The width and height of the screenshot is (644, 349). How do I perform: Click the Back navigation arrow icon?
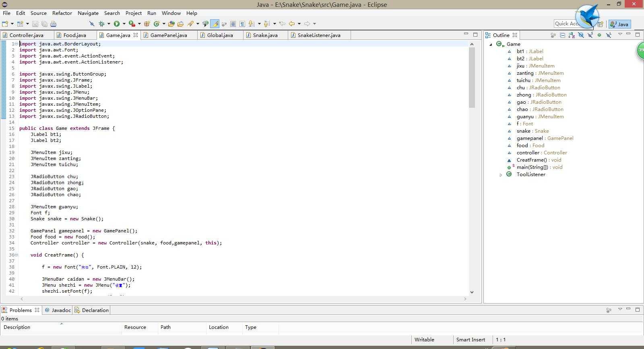pos(292,24)
